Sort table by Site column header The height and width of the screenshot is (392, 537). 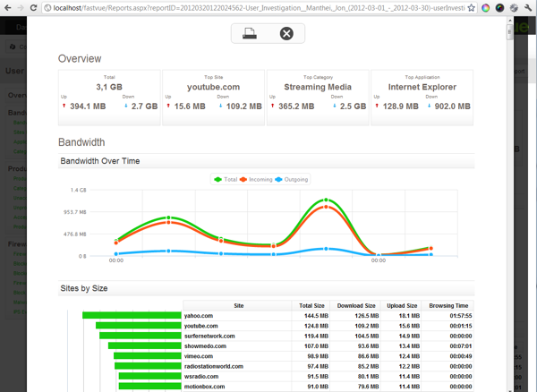pos(237,305)
